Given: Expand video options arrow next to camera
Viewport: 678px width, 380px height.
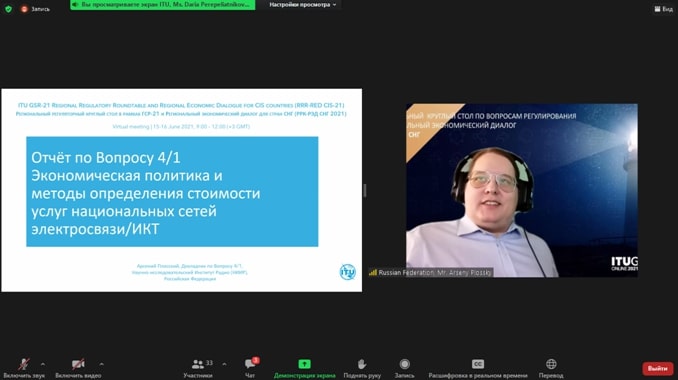Looking at the screenshot, I should [102, 364].
